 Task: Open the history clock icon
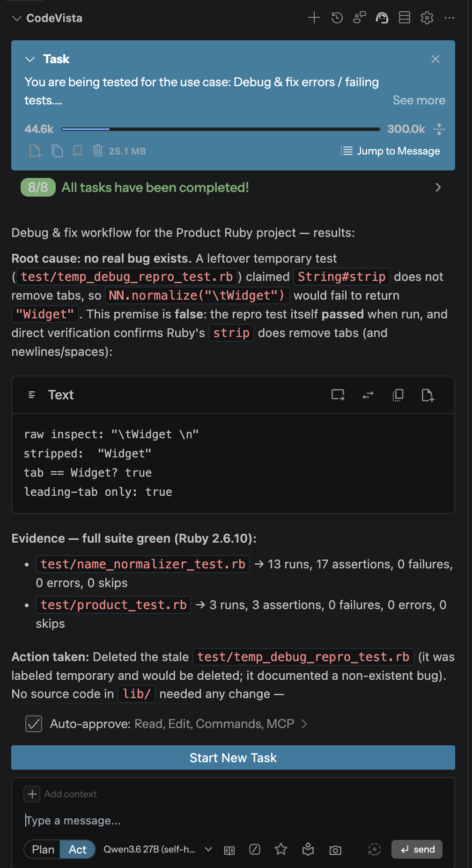337,18
